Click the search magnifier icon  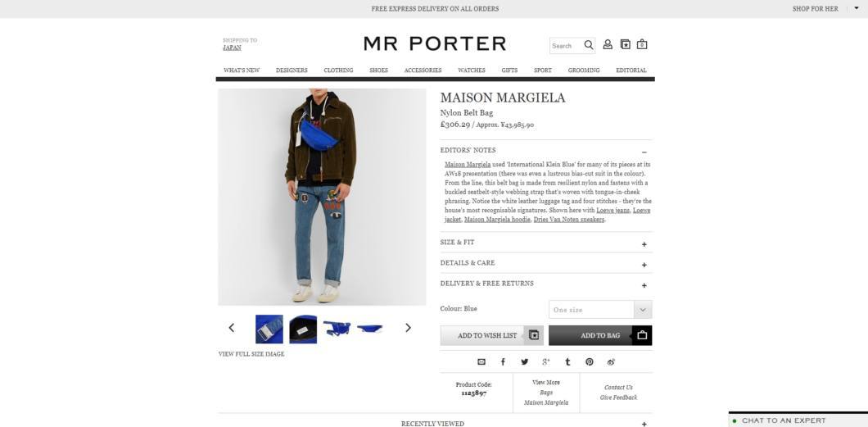tap(589, 45)
